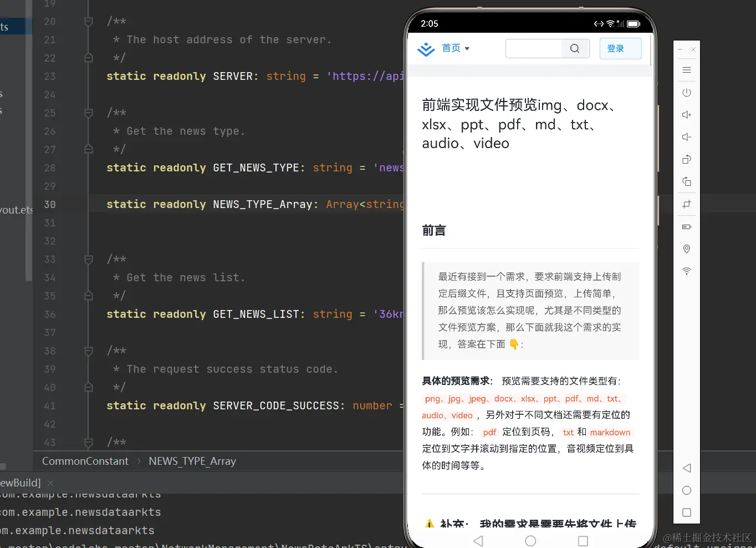Tap the Juejin logo in phone browser
This screenshot has width=756, height=548.
point(426,49)
